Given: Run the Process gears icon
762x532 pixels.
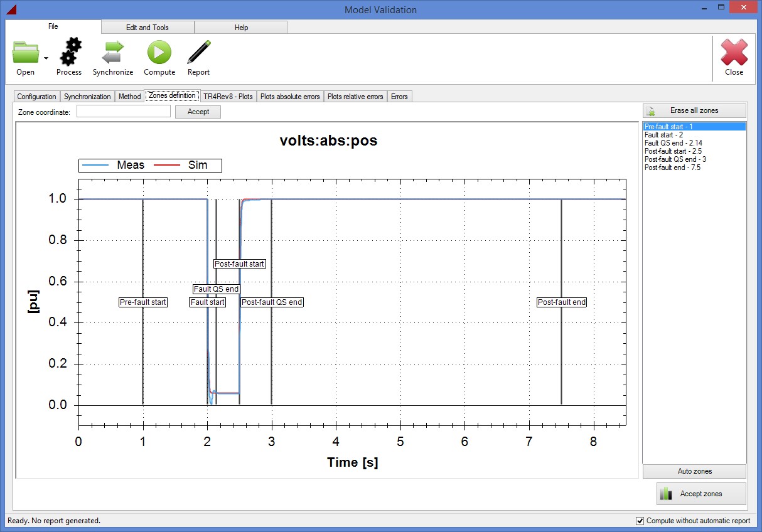Looking at the screenshot, I should pyautogui.click(x=69, y=53).
